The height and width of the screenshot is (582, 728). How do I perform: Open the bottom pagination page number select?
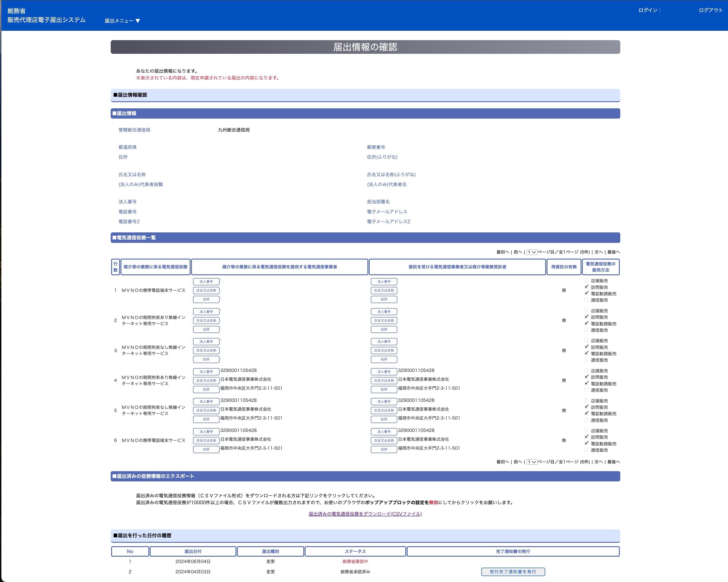pos(532,462)
